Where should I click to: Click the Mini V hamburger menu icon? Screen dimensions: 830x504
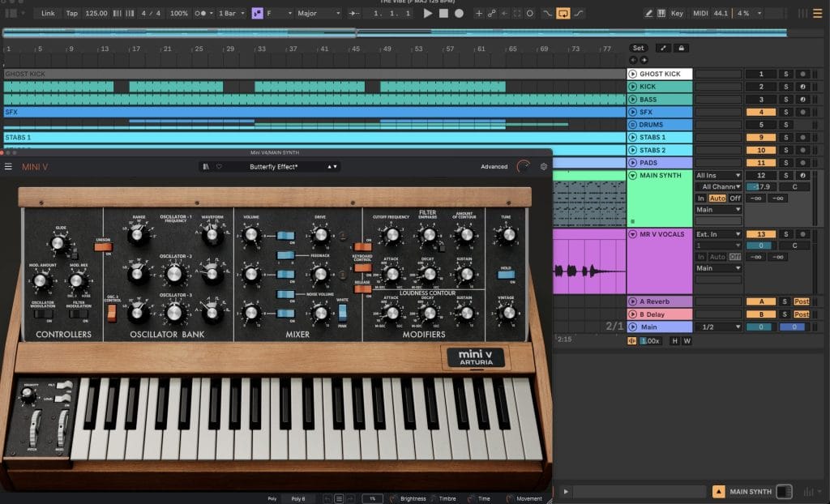8,166
